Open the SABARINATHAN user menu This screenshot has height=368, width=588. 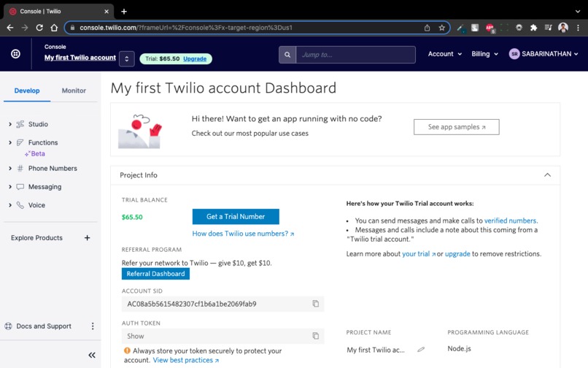point(543,54)
